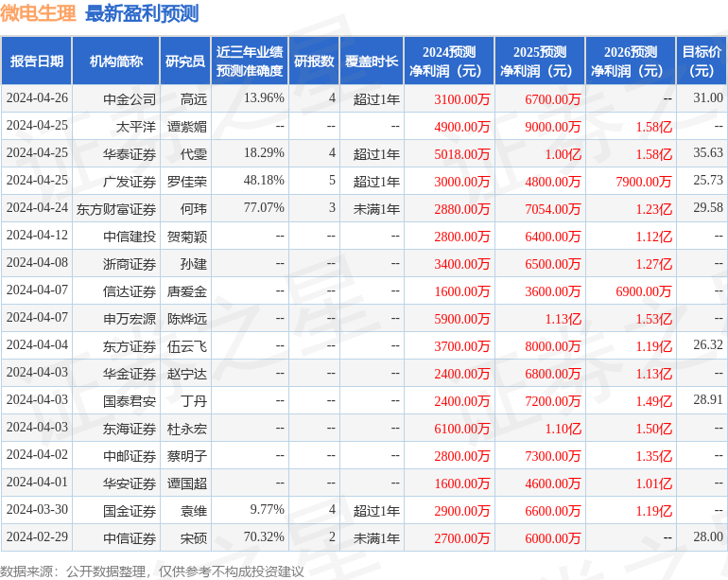This screenshot has width=728, height=580.
Task: Click institution 太平洋
Action: (135, 127)
